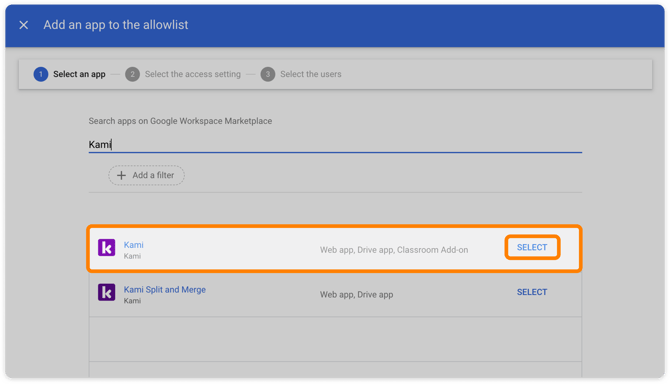Go to Select an app step
This screenshot has height=384, width=670.
click(79, 74)
